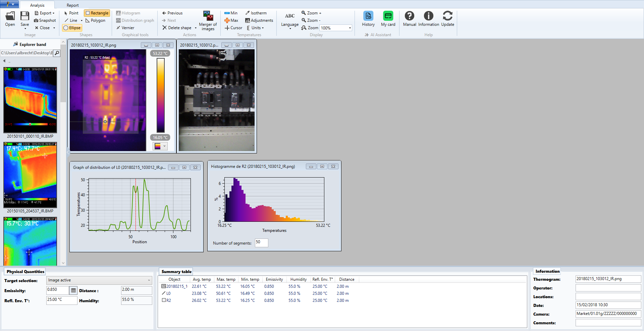The height and width of the screenshot is (331, 644).
Task: Toggle the Rectangle shape tool
Action: [97, 13]
